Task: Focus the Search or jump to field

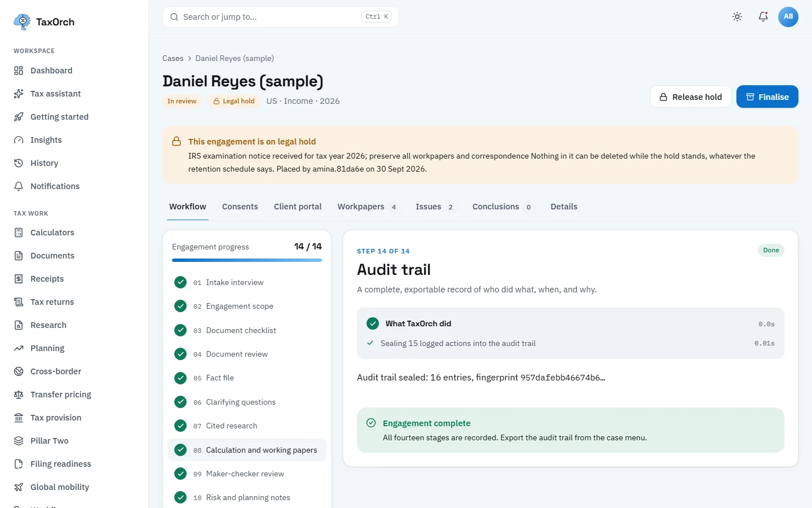Action: (x=281, y=17)
